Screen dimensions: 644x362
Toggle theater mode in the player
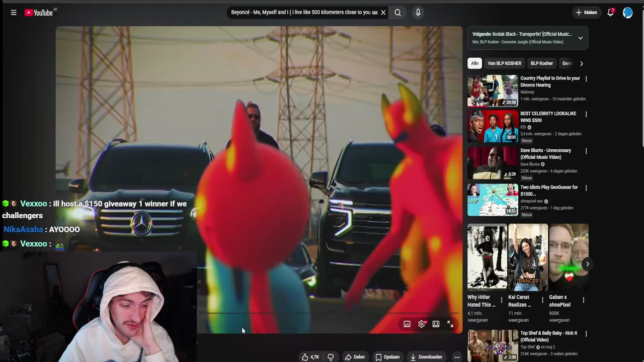coord(436,324)
